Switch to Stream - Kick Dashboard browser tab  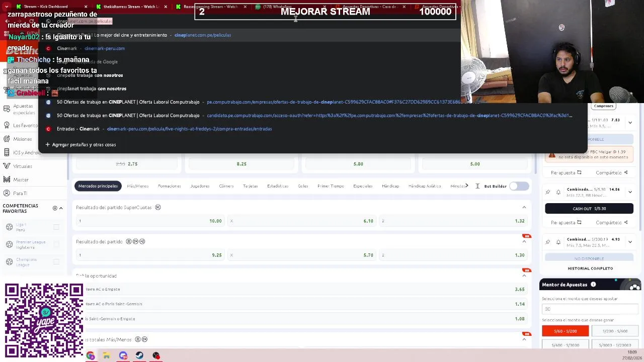[45, 7]
